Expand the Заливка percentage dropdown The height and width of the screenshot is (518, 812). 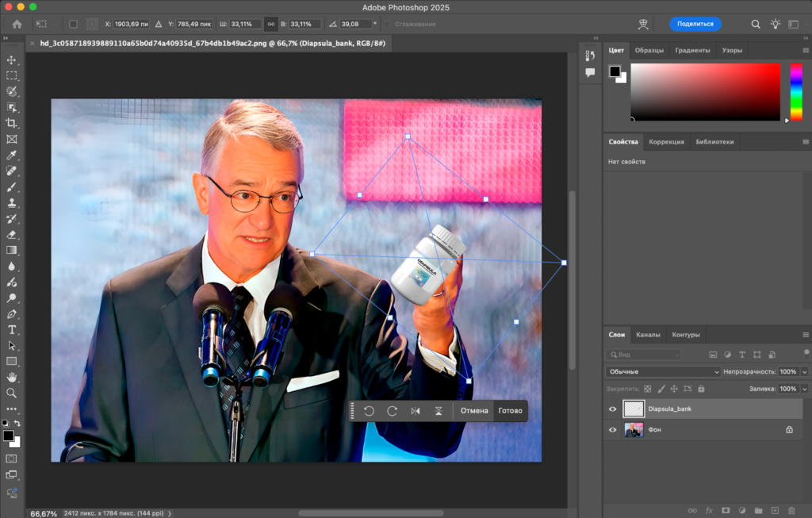pyautogui.click(x=804, y=389)
